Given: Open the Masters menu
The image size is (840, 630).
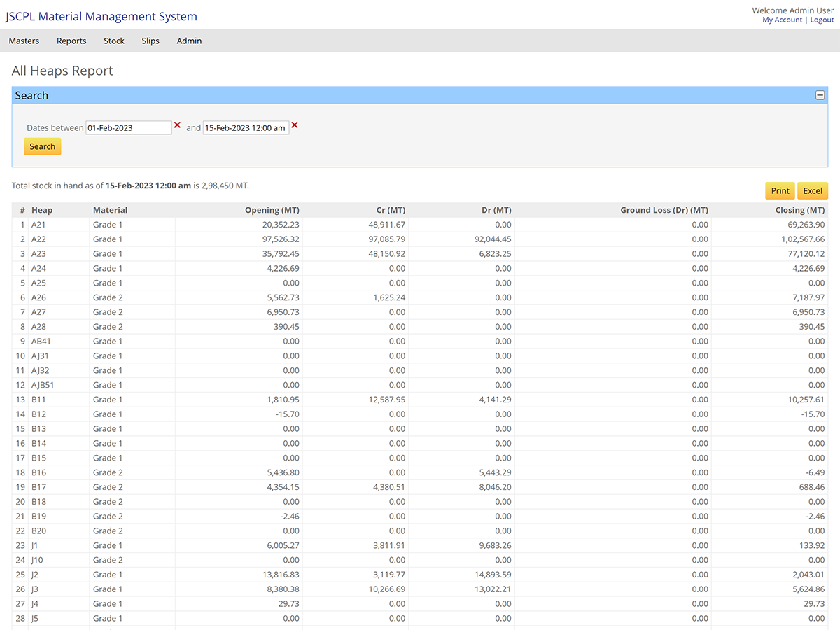Looking at the screenshot, I should coord(24,41).
